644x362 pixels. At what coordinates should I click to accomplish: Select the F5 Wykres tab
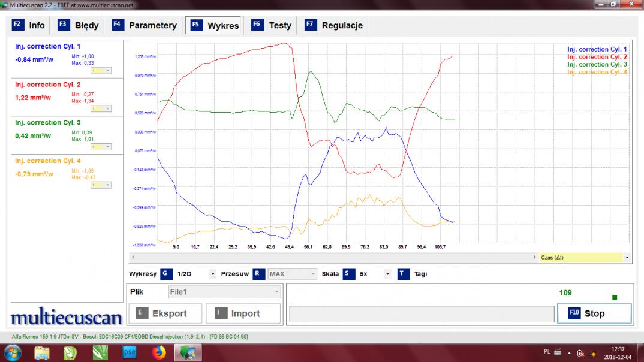click(x=215, y=25)
